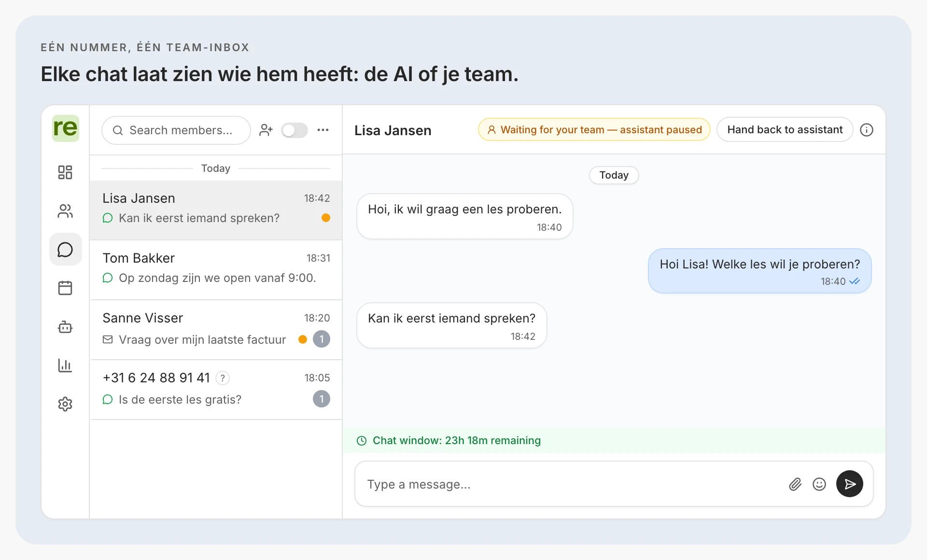Click Hand back to assistant button
Image resolution: width=927 pixels, height=560 pixels.
pyautogui.click(x=785, y=130)
